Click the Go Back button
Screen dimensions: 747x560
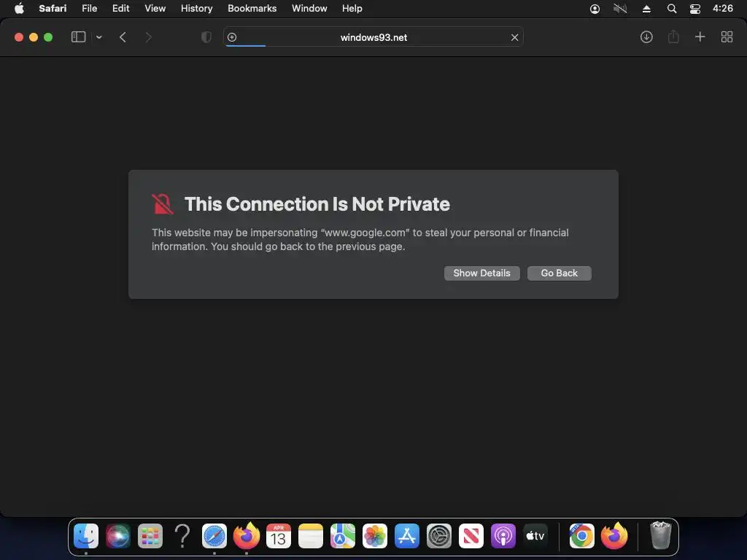(560, 273)
